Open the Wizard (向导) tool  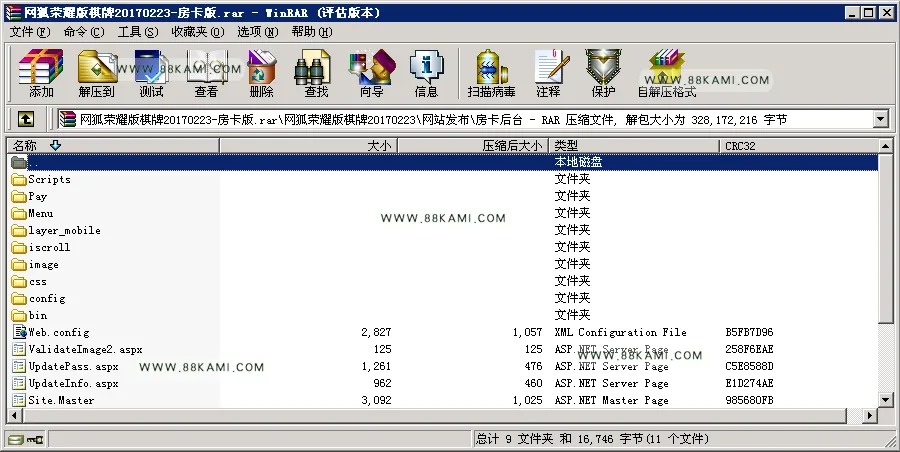point(371,73)
